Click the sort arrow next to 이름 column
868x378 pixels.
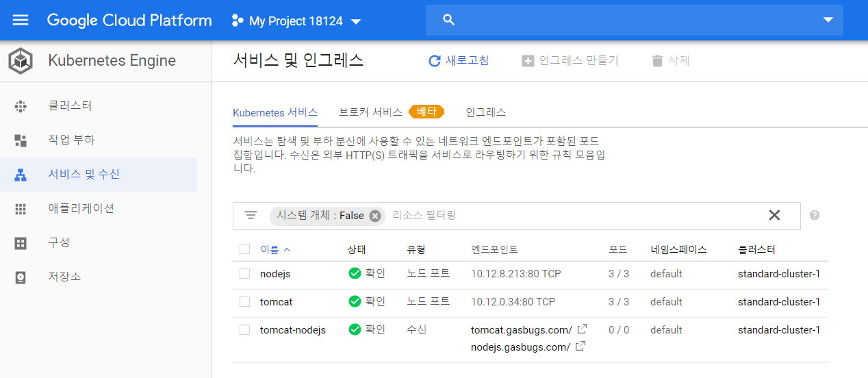pyautogui.click(x=287, y=249)
